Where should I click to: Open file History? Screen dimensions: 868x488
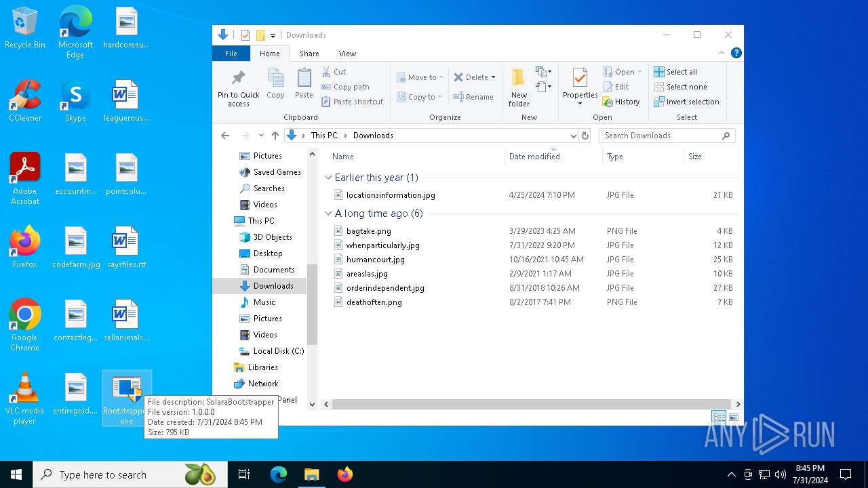point(621,102)
